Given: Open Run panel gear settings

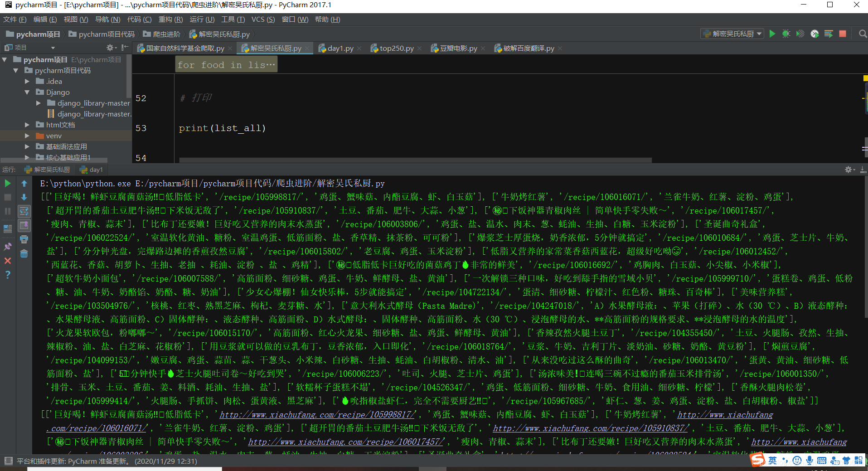Looking at the screenshot, I should click(849, 170).
